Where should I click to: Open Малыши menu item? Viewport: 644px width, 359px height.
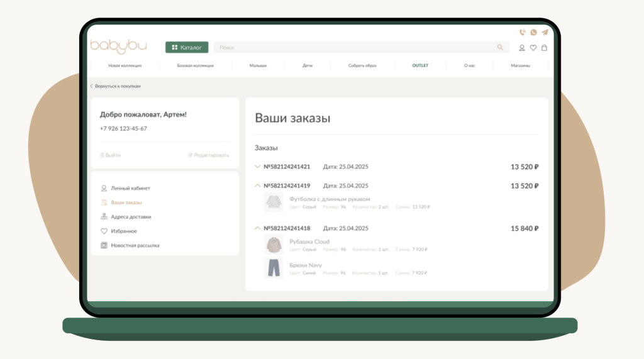click(x=258, y=66)
